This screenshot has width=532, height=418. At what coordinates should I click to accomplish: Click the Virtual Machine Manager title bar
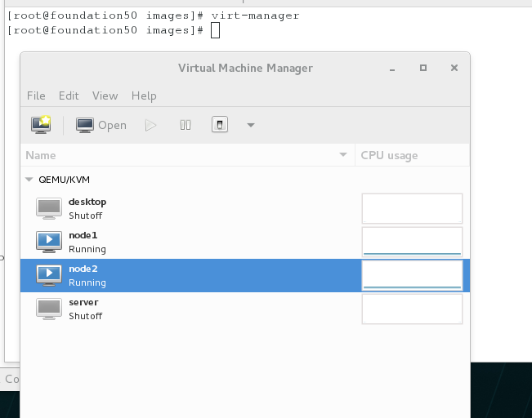click(x=245, y=68)
